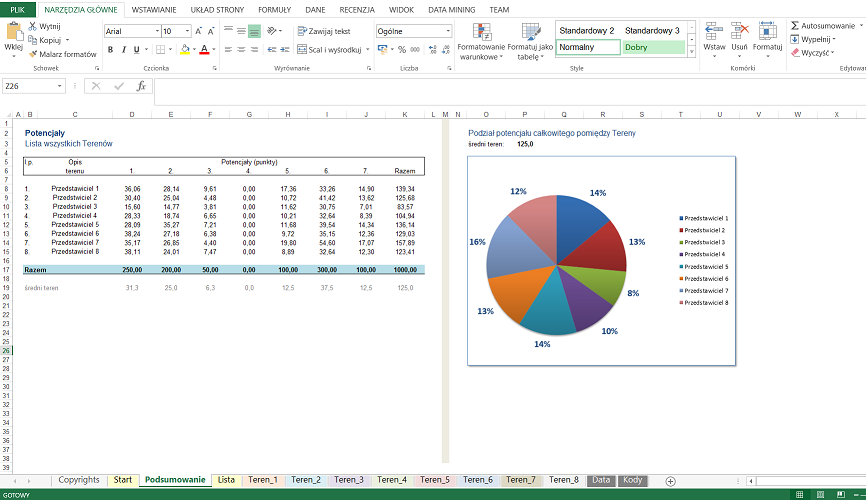Click the accounting number format icon
This screenshot has height=500, width=866.
382,50
